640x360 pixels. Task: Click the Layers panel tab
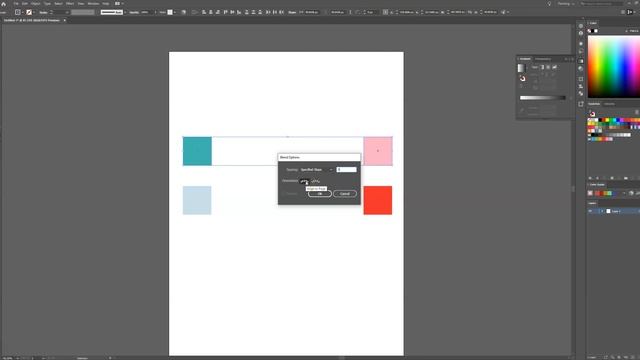tap(592, 203)
